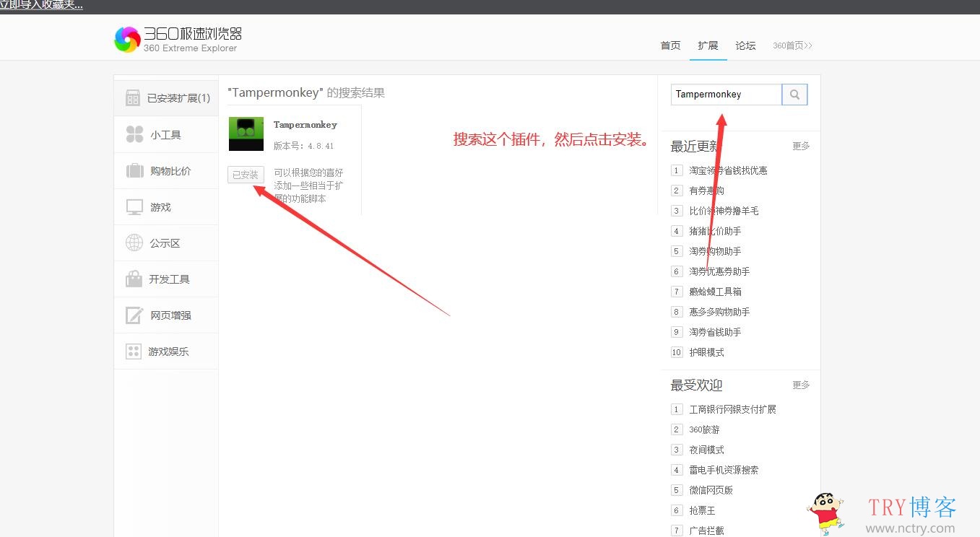The image size is (980, 537).
Task: Click the Tampermonkey extension thumbnail
Action: (x=246, y=134)
